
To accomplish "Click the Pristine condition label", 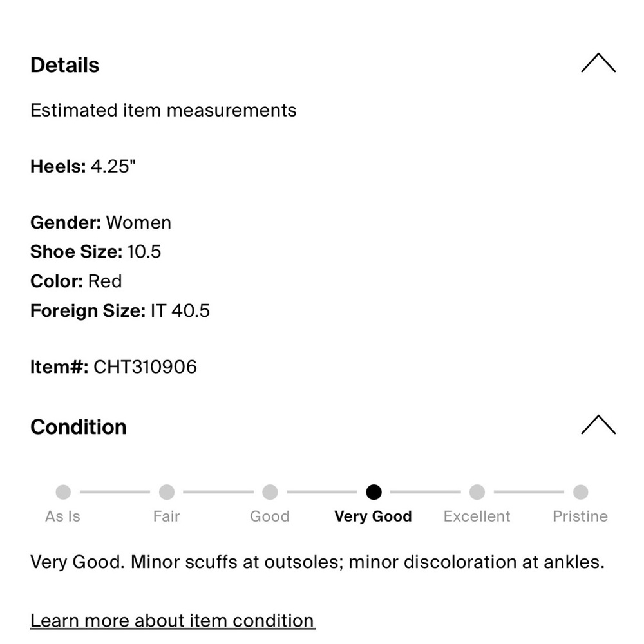I will (x=580, y=516).
